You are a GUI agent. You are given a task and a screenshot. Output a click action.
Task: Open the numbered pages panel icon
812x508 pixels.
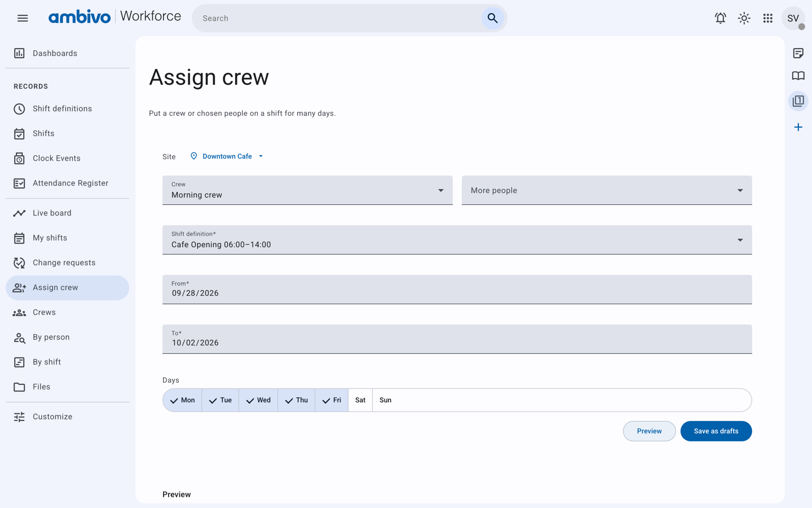(x=798, y=101)
